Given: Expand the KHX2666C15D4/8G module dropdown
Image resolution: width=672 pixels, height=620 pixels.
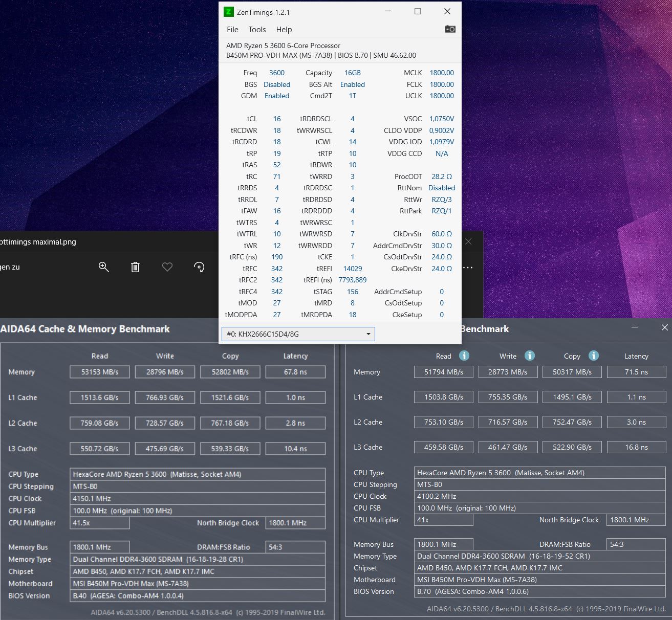Looking at the screenshot, I should click(298, 334).
